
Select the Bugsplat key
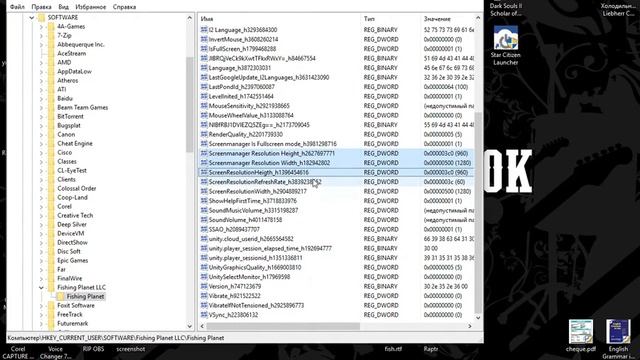pos(69,125)
